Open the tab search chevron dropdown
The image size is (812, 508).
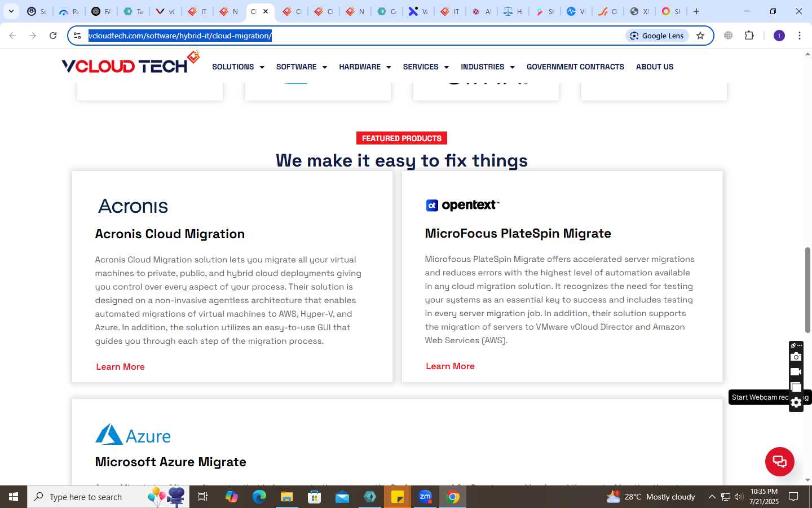[x=11, y=11]
